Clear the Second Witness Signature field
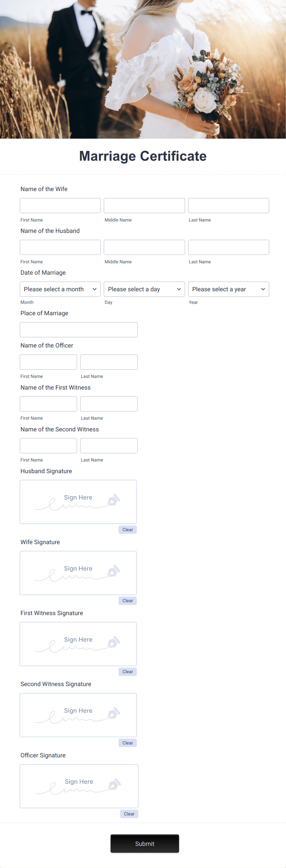The height and width of the screenshot is (868, 286). tap(128, 743)
